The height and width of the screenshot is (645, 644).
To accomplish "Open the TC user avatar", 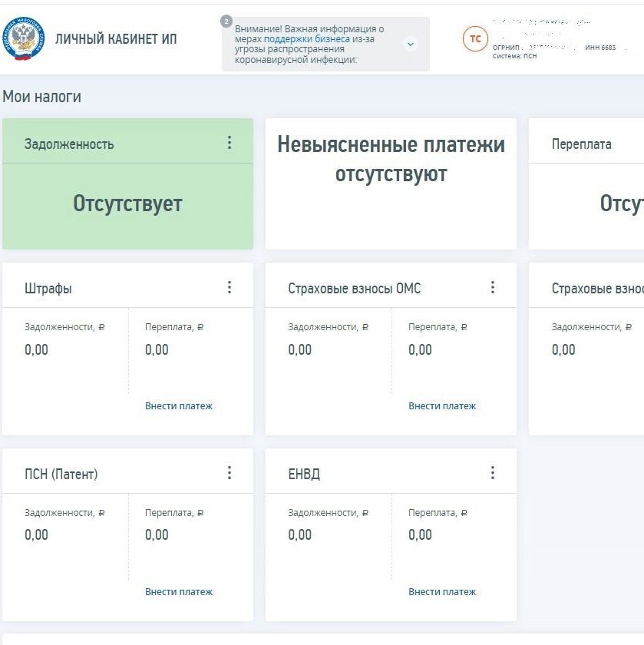I will coord(475,38).
